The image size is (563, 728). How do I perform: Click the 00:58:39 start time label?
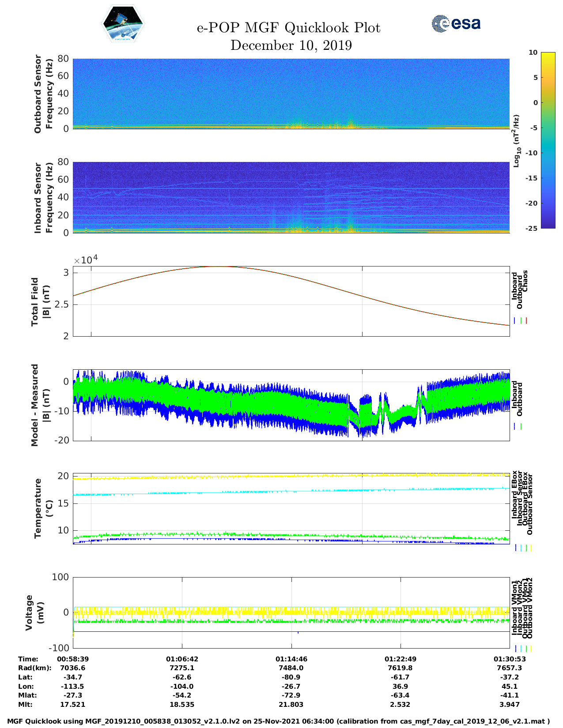coord(73,659)
